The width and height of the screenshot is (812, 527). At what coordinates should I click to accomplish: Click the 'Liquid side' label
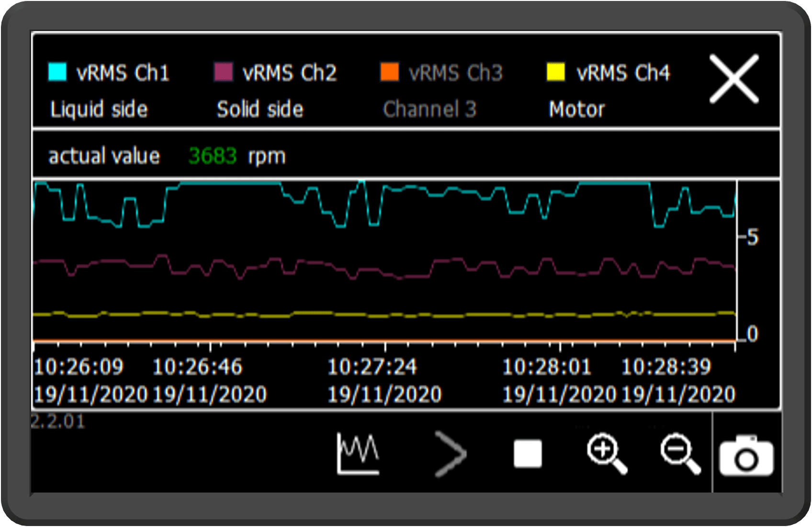point(99,109)
